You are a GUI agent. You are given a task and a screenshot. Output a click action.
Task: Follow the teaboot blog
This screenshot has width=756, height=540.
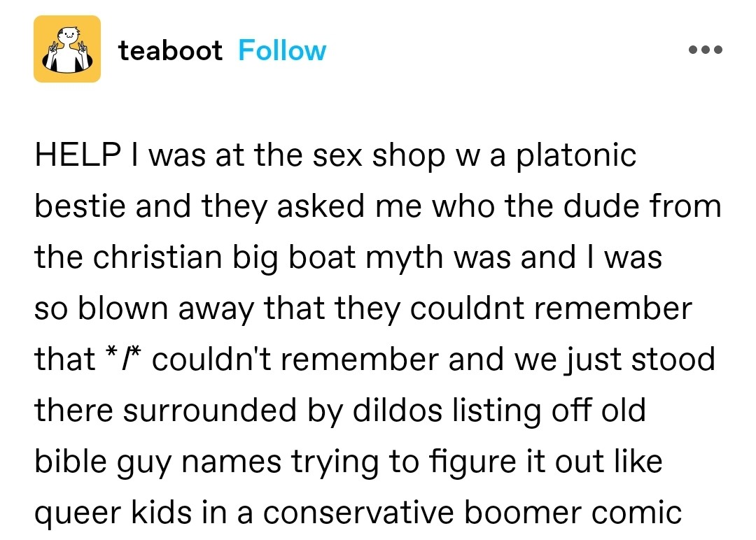point(282,50)
